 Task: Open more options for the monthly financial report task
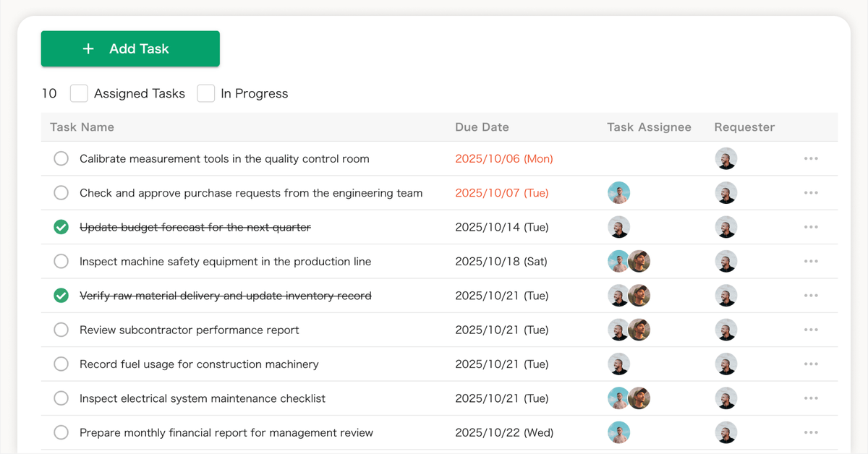811,432
